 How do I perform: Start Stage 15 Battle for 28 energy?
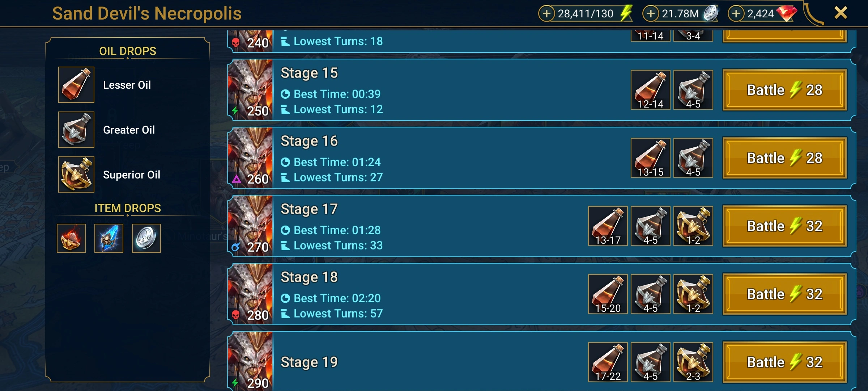pos(785,90)
